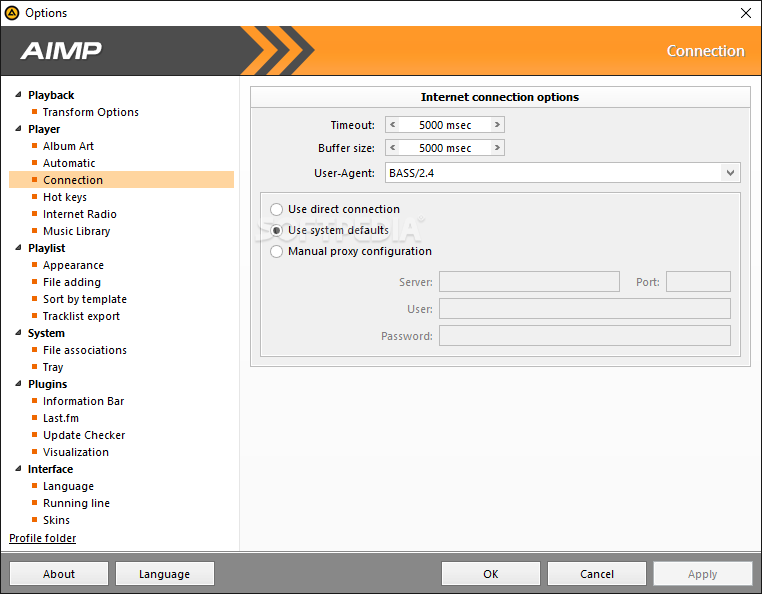Confirm settings with OK button
This screenshot has width=762, height=594.
(491, 574)
